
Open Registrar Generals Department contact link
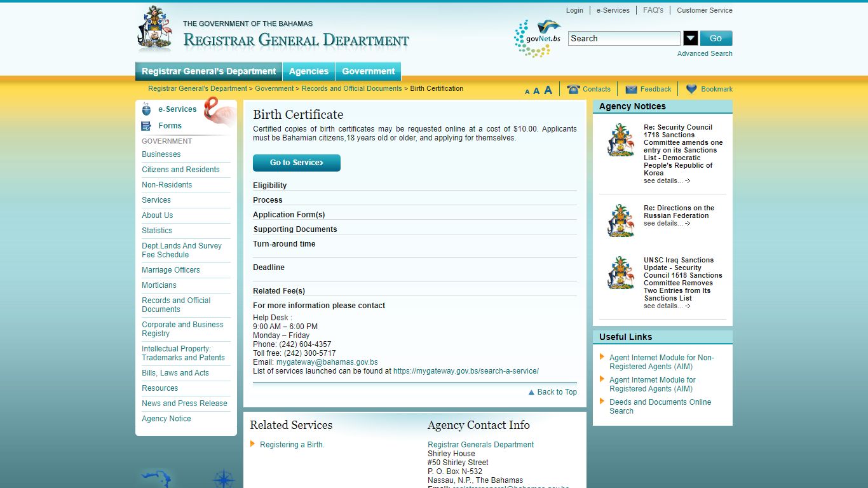[480, 445]
